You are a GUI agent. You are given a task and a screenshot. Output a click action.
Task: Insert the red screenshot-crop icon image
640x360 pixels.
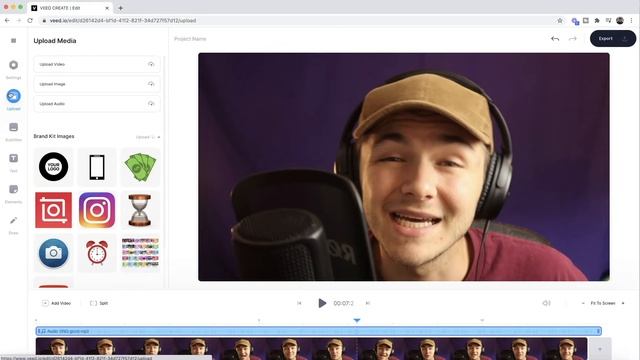tap(53, 210)
